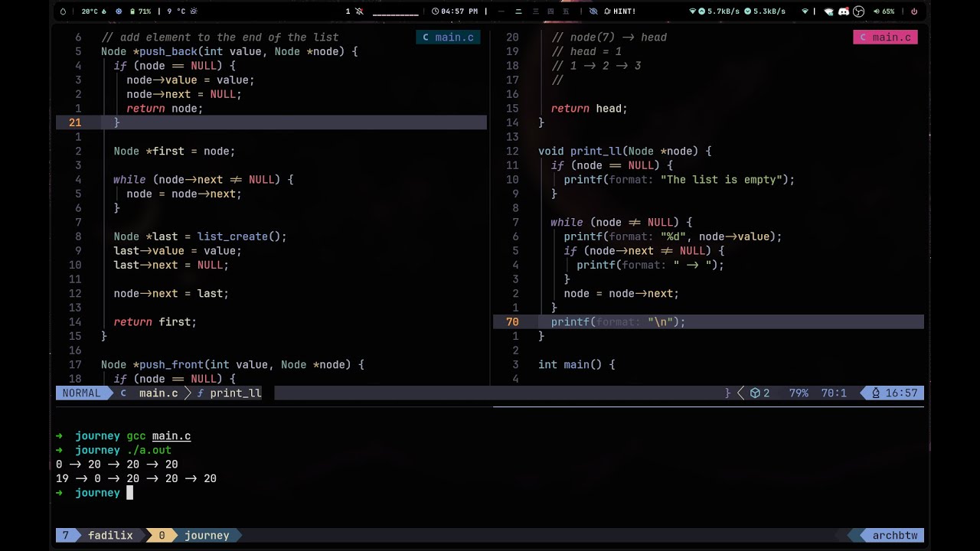Click the 04:57 PM clock
The height and width of the screenshot is (551, 980).
455,11
